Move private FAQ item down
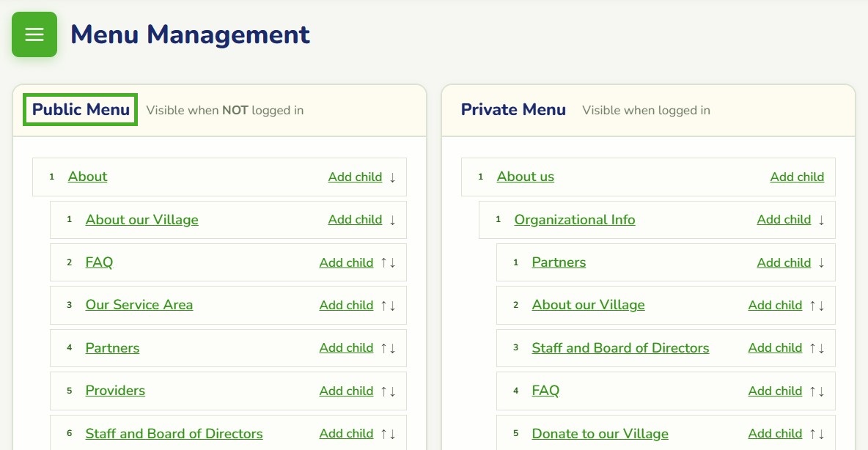 822,391
